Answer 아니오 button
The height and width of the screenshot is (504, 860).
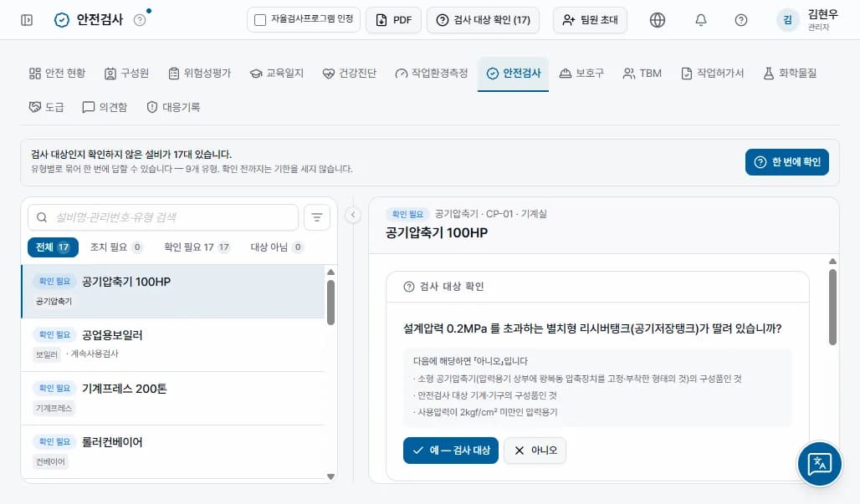coord(535,451)
